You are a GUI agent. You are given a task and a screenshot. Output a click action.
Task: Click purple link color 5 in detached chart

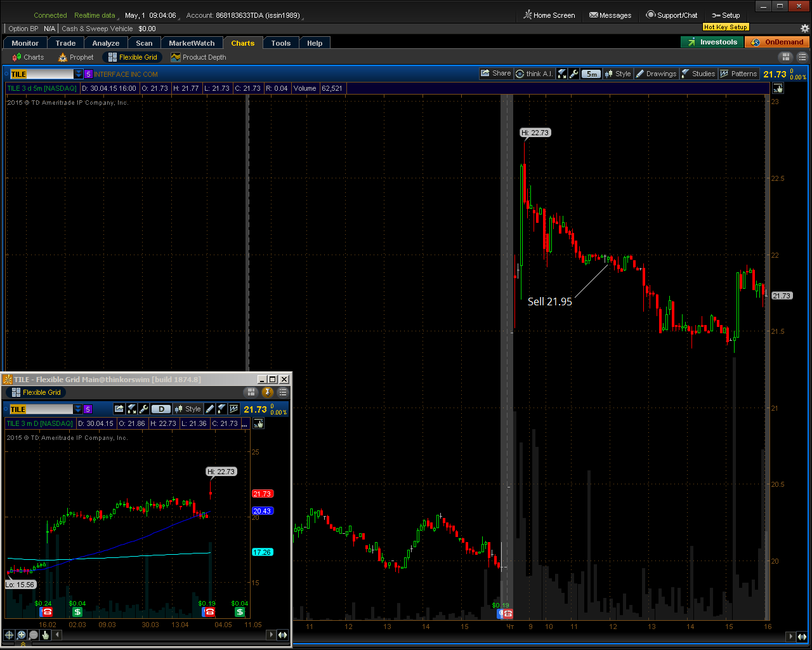pos(88,409)
